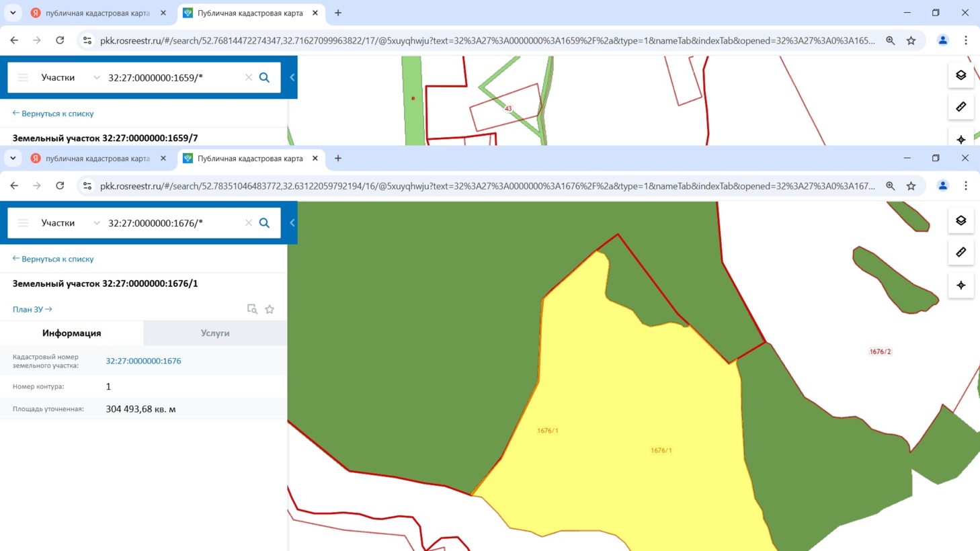Select the ruler measurement tool in lower window
The height and width of the screenshot is (551, 980).
tap(961, 252)
